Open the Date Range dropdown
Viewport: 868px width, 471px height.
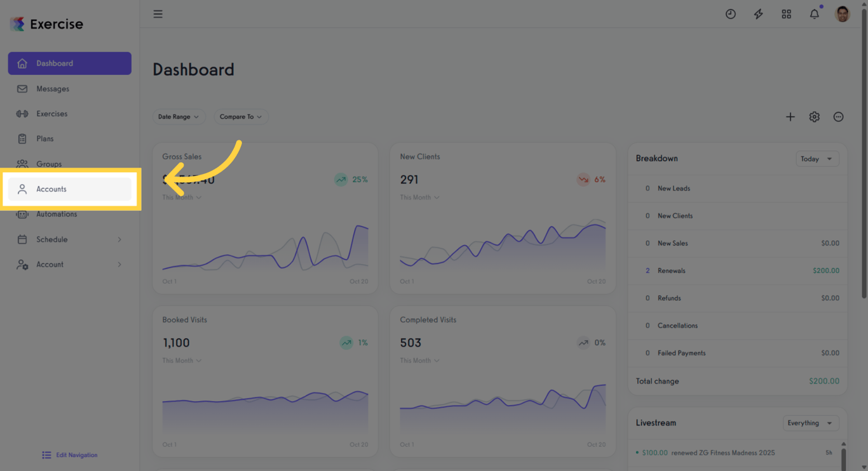[x=179, y=117]
